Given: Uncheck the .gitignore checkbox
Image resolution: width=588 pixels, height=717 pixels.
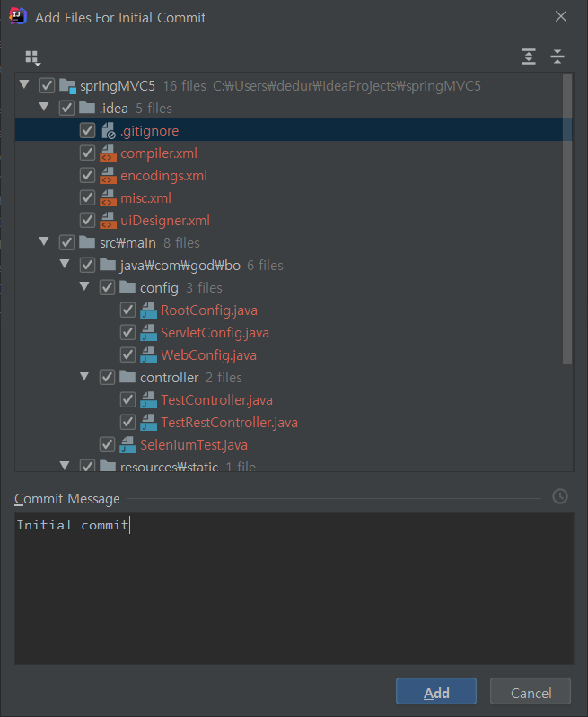Looking at the screenshot, I should coord(87,130).
